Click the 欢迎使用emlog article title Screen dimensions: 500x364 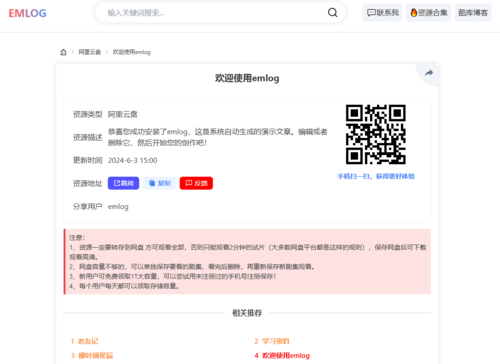tap(247, 78)
